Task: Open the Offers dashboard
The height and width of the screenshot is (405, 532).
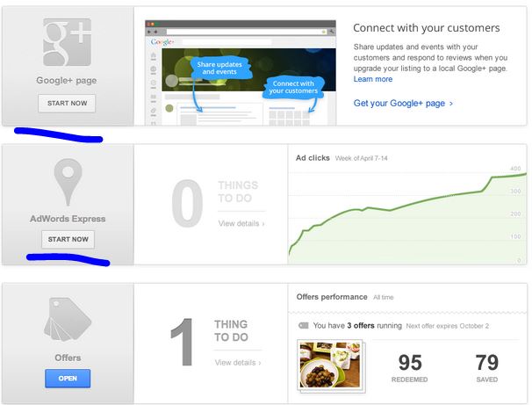Action: pos(68,378)
